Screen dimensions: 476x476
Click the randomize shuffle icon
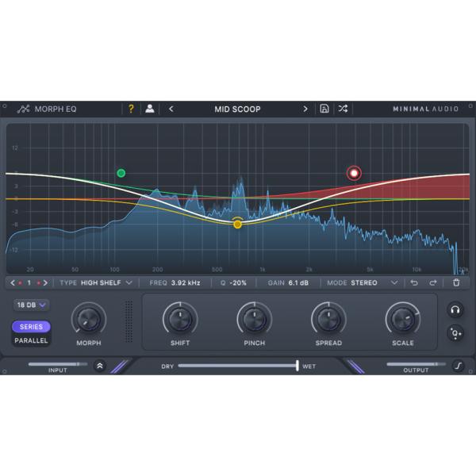343,109
